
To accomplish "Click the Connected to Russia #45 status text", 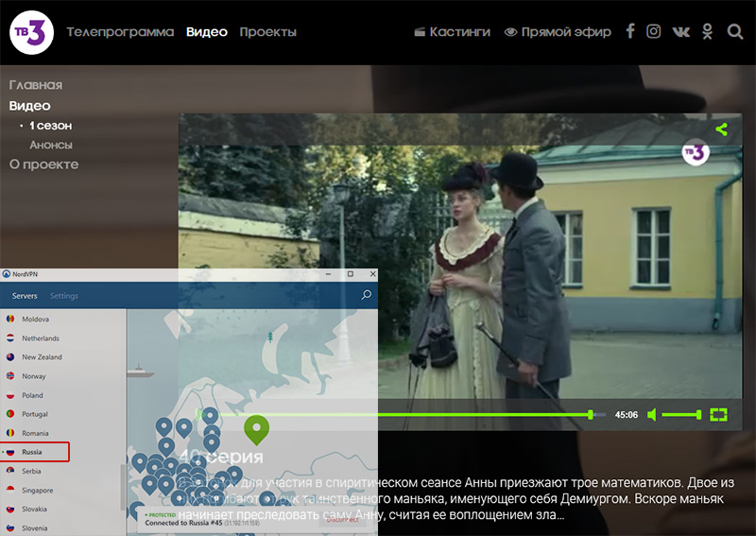I will pyautogui.click(x=183, y=523).
